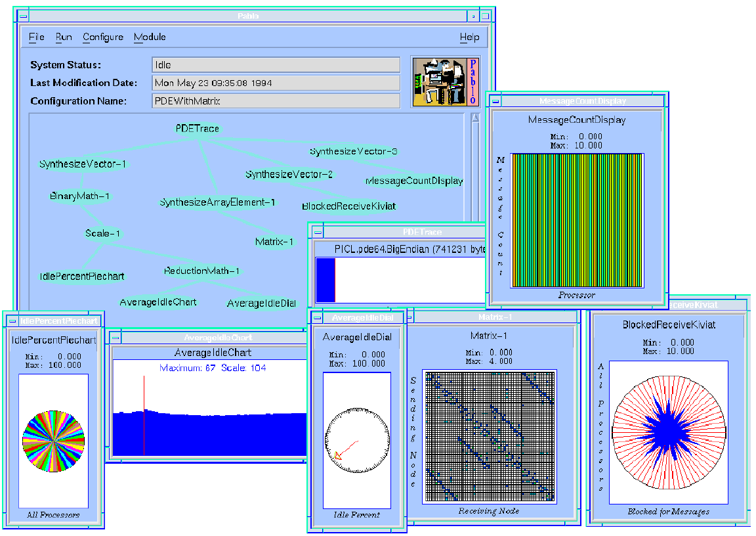Screen dimensions: 756x536
Task: Click the PDETrace blue progress bar
Action: (x=325, y=280)
